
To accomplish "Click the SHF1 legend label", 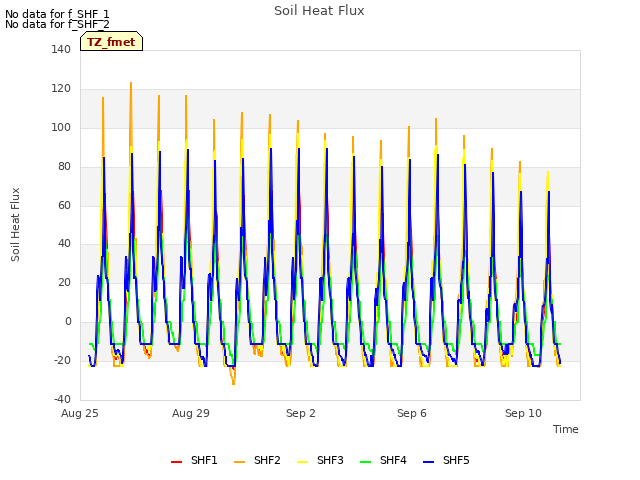I will pyautogui.click(x=204, y=460).
